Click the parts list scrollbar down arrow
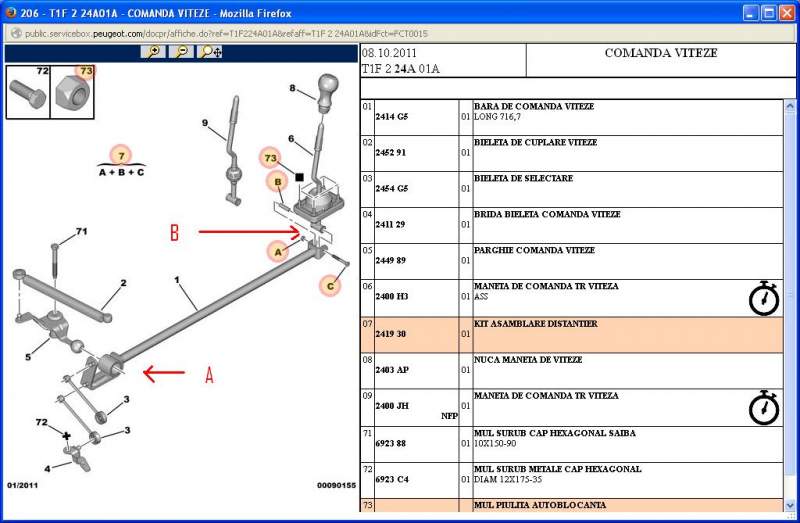The image size is (800, 523). tap(789, 506)
